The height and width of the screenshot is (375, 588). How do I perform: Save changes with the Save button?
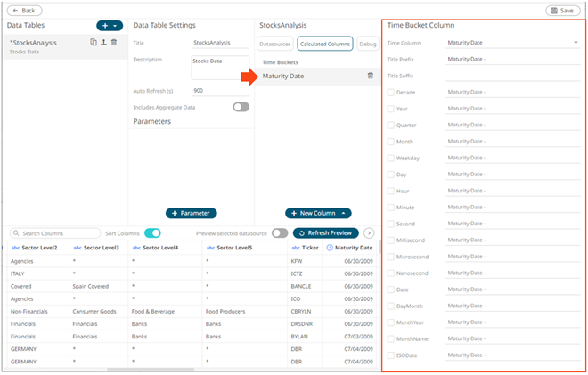(563, 10)
